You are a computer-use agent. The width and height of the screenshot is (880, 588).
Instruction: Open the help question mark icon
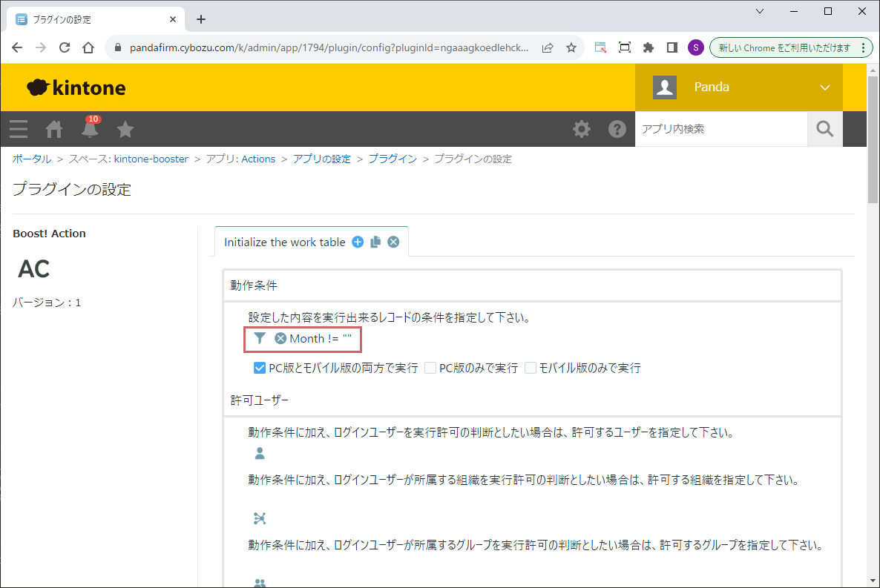617,129
